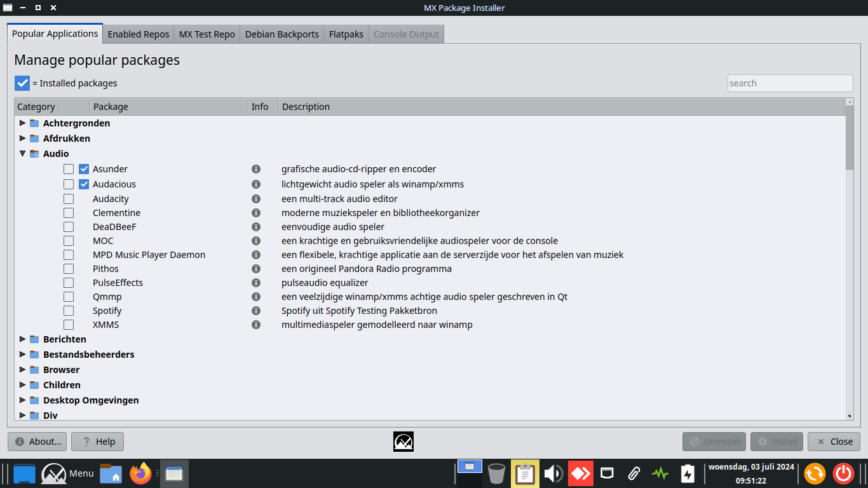The height and width of the screenshot is (488, 868).
Task: Open the clipboard manager tray icon
Action: tap(525, 473)
